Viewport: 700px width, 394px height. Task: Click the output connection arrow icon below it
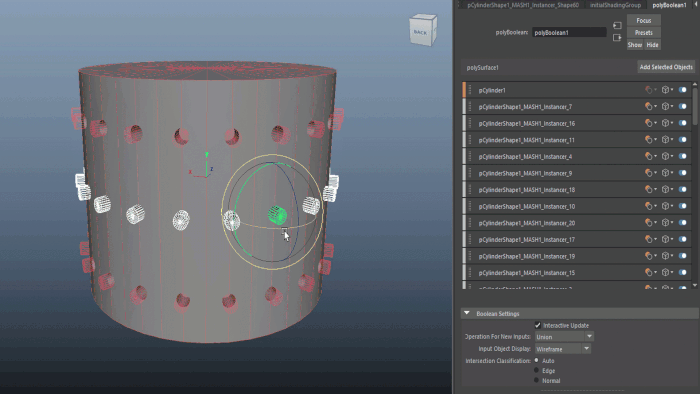(617, 37)
